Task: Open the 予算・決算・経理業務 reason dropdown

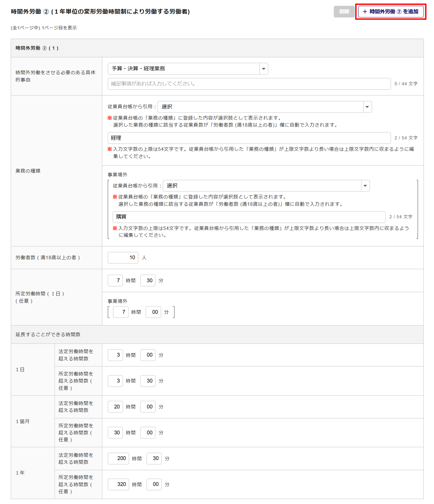Action: click(188, 69)
